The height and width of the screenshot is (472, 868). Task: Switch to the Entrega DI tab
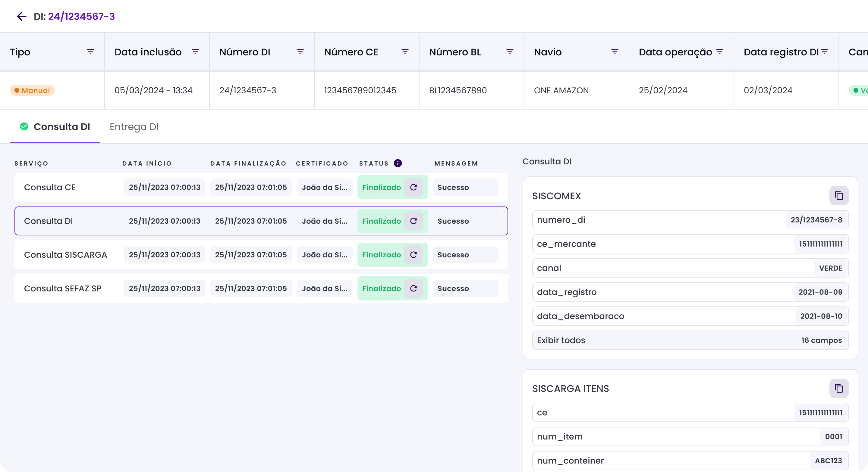pyautogui.click(x=134, y=127)
